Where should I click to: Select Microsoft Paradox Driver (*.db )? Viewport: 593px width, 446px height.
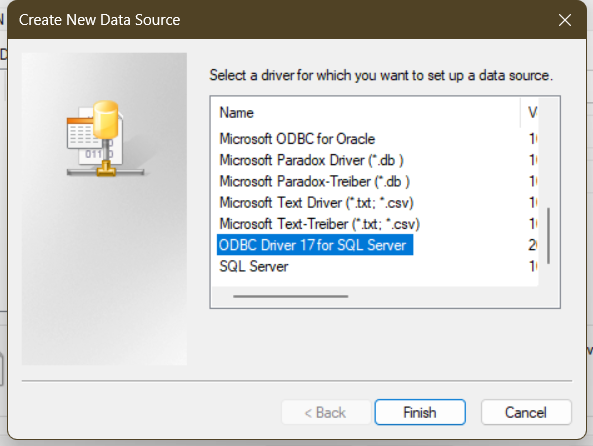[311, 160]
